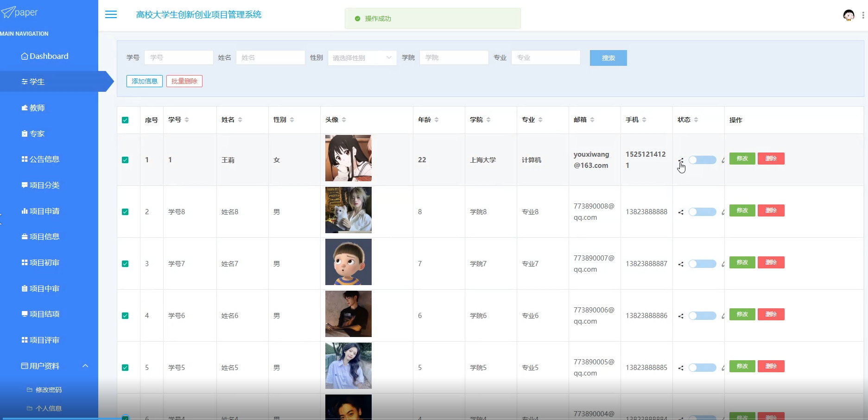Click the 删除 button for 王莉

tap(771, 158)
